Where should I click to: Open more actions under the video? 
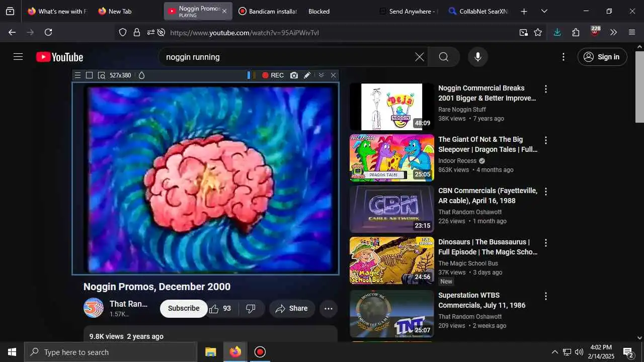pos(329,308)
